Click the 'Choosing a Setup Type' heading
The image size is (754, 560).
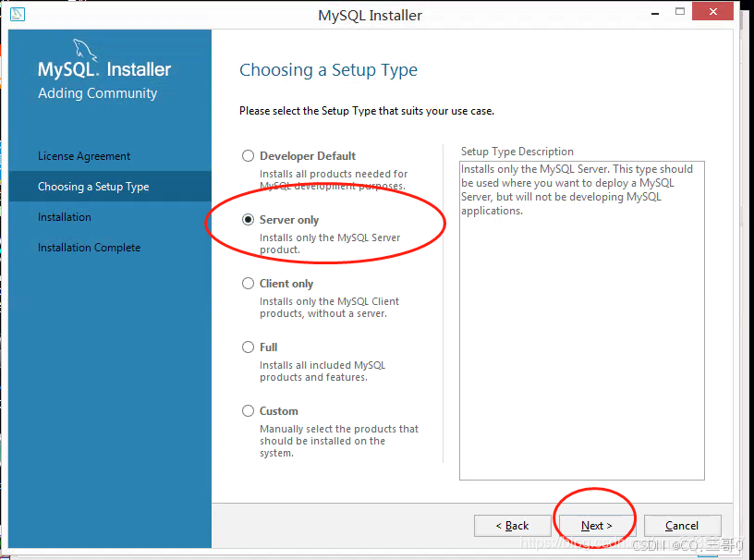(x=328, y=70)
